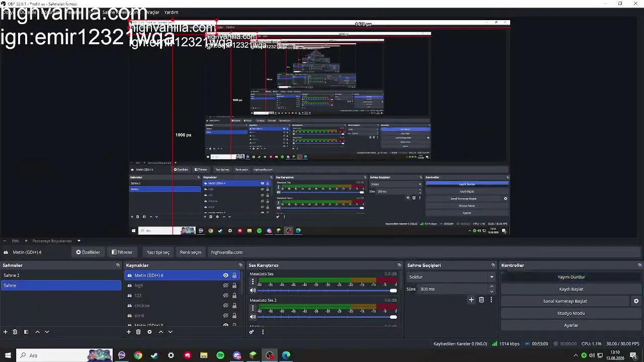The height and width of the screenshot is (362, 644).
Task: Undock the Kaynaklar panel
Action: (x=240, y=265)
